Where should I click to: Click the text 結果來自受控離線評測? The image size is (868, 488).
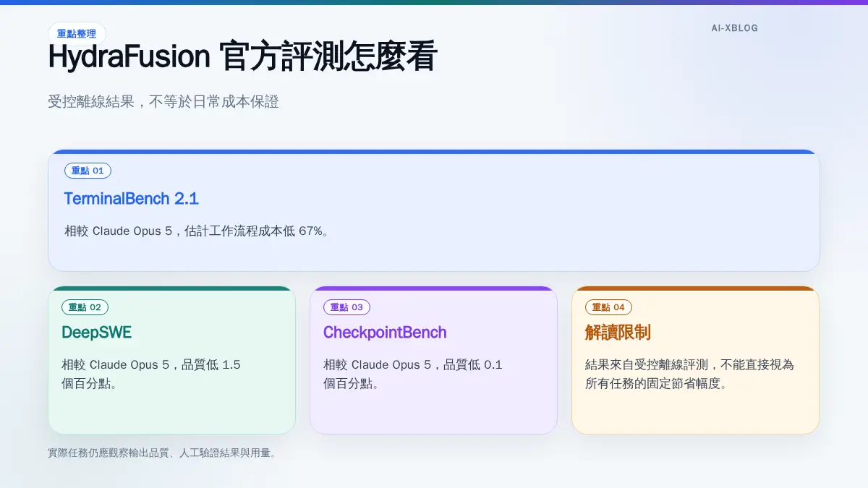[x=689, y=374]
